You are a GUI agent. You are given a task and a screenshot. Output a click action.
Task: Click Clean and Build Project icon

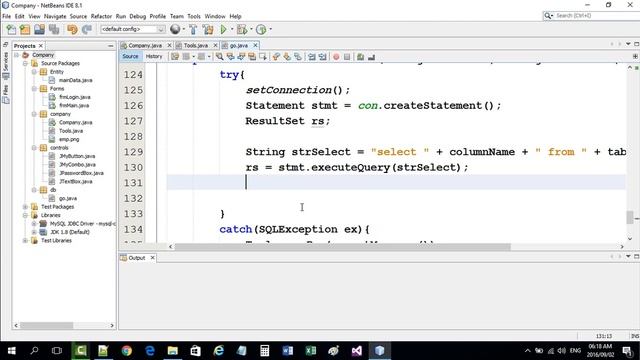(x=208, y=29)
